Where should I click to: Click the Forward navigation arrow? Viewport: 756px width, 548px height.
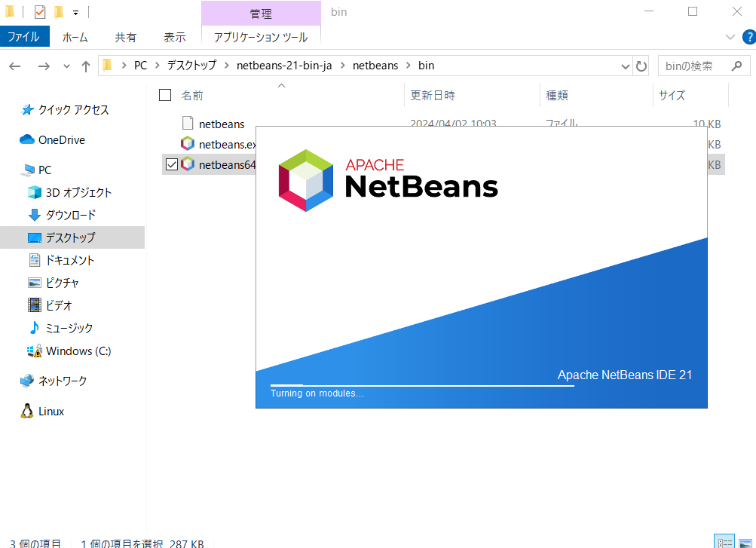44,66
